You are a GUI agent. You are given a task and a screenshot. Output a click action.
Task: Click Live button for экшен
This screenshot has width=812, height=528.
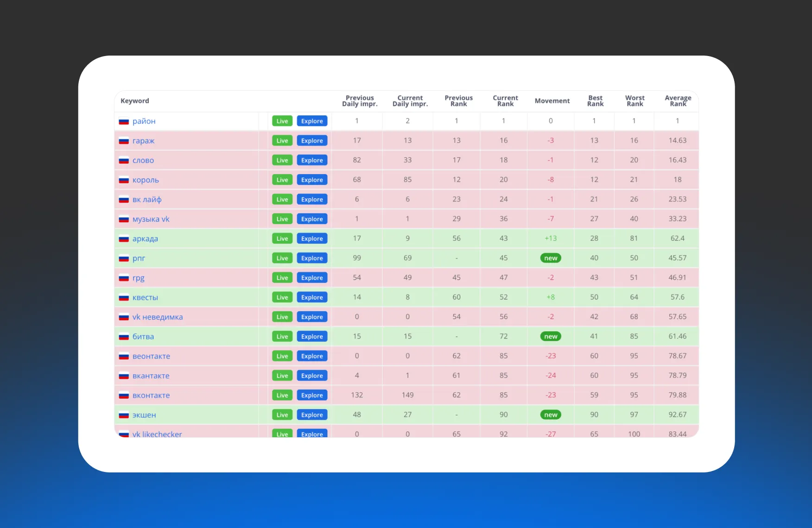282,415
